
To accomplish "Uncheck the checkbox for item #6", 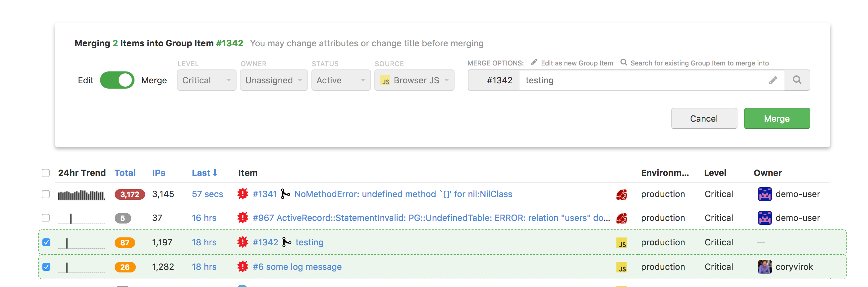I will (x=46, y=267).
